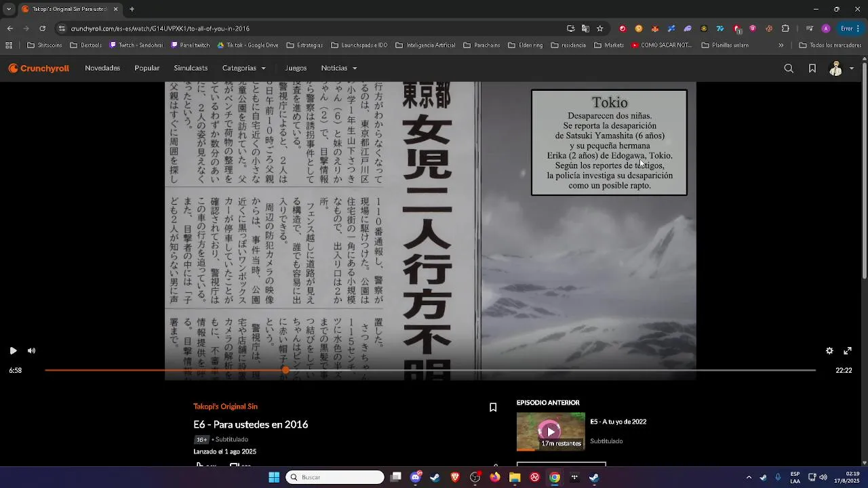Viewport: 868px width, 488px height.
Task: Open a new browser tab
Action: (x=132, y=9)
